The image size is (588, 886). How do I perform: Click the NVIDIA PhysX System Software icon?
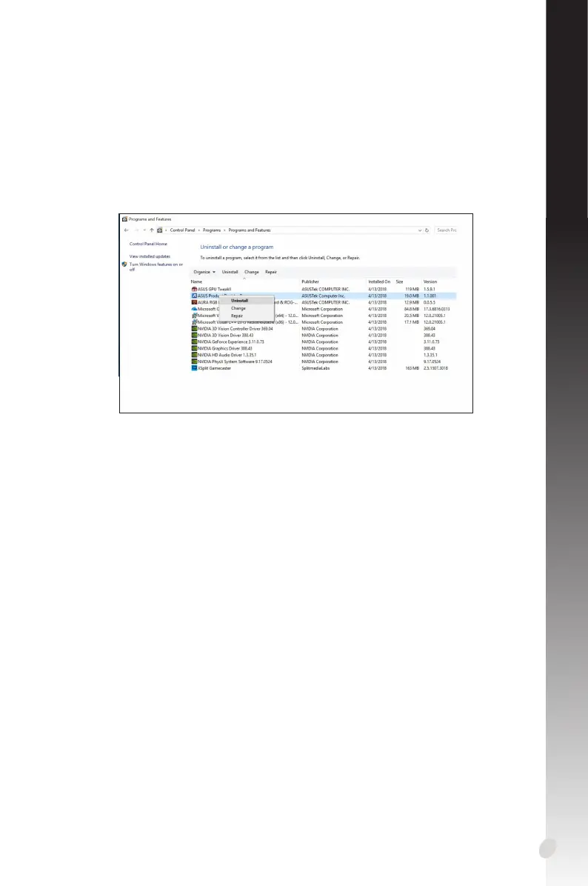click(194, 362)
